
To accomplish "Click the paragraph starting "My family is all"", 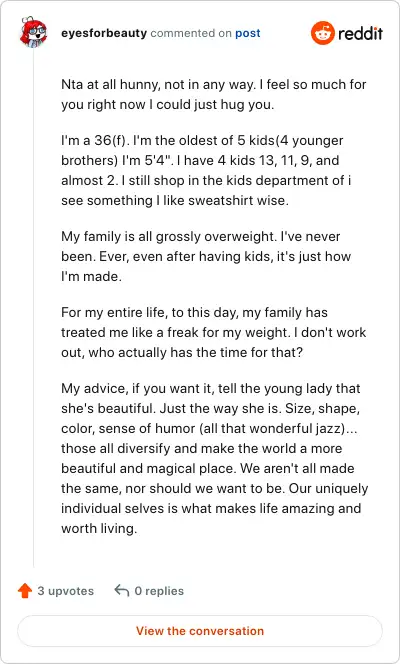I will coord(206,257).
